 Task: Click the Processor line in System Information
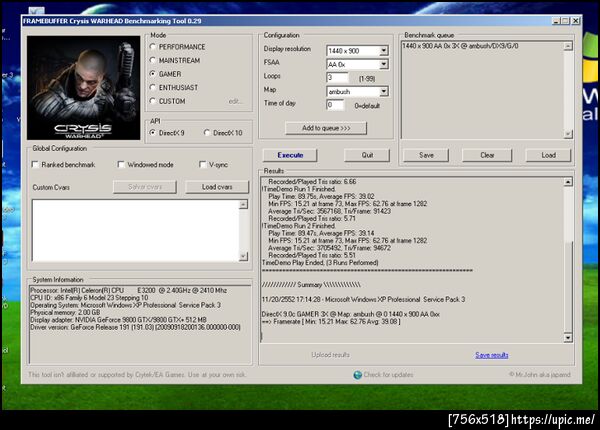(x=129, y=290)
